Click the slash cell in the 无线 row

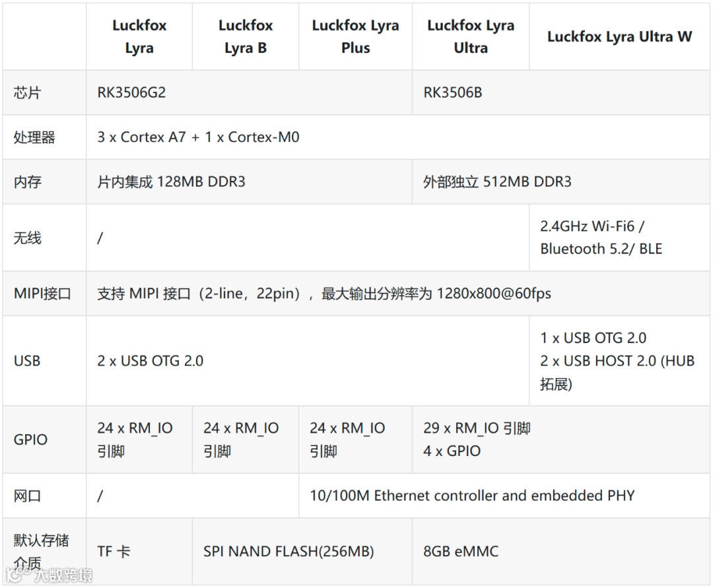tap(308, 238)
